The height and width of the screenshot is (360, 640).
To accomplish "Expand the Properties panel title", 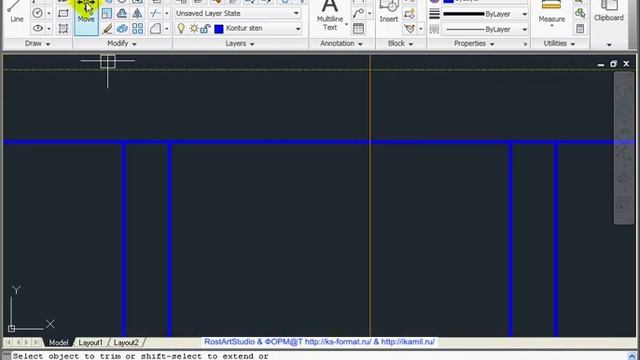I will pyautogui.click(x=474, y=43).
